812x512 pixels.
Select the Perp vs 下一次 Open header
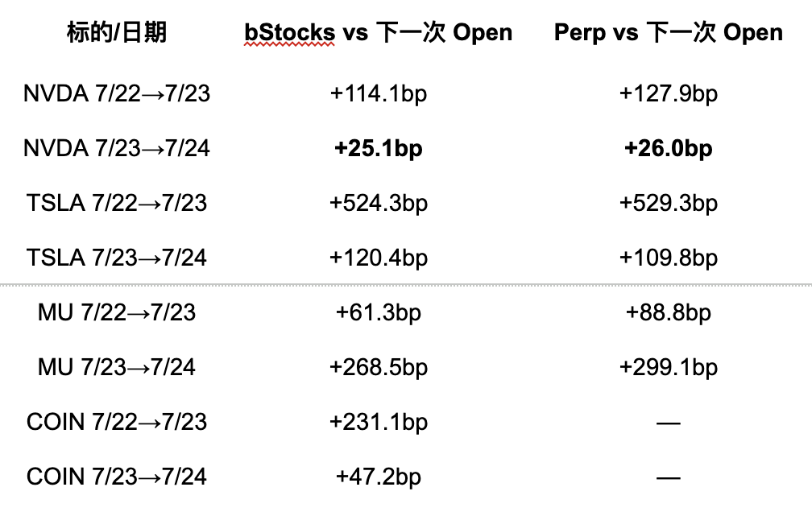click(x=668, y=33)
